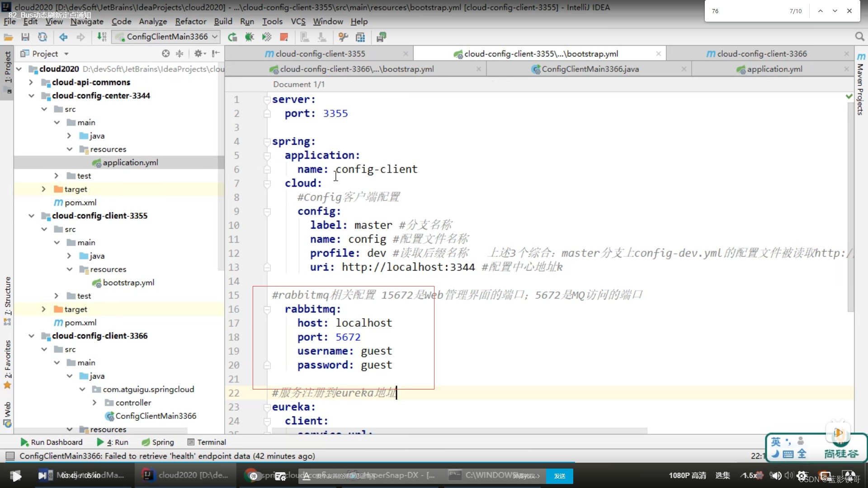Close the cloud-config-client-3355 bootstrap.yml tab
The height and width of the screenshot is (488, 868).
[x=658, y=54]
